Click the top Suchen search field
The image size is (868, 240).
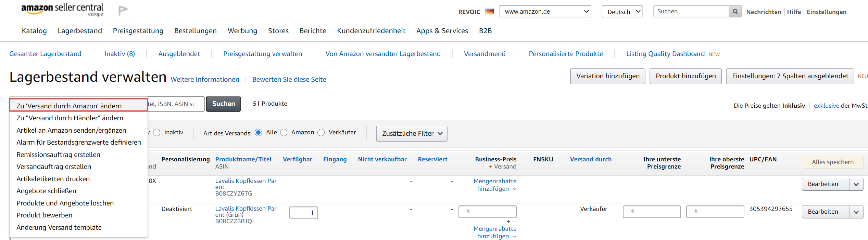click(x=691, y=11)
